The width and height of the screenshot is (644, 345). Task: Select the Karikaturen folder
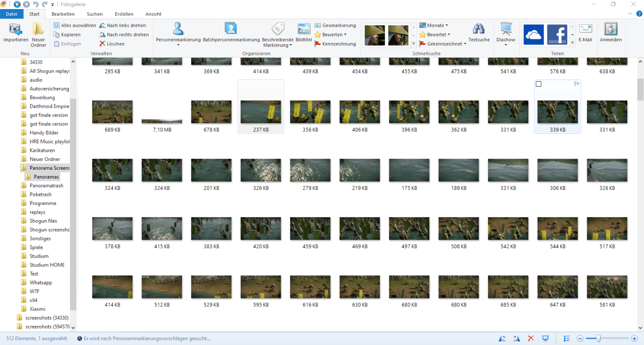click(42, 150)
